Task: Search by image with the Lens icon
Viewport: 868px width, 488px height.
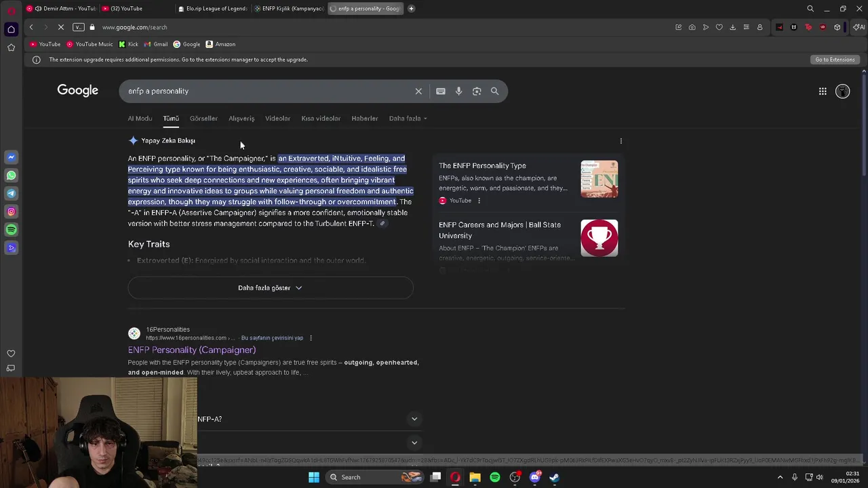Action: 477,91
